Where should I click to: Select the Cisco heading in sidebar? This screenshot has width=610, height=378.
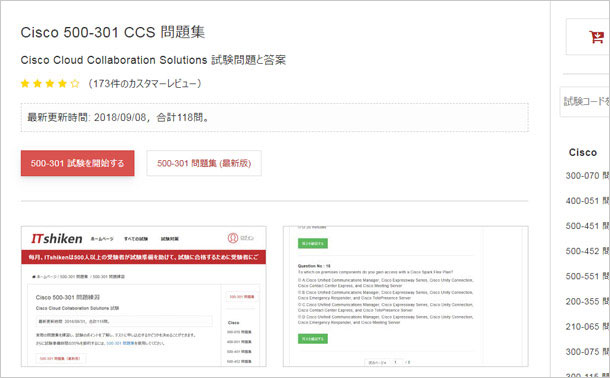coord(582,152)
